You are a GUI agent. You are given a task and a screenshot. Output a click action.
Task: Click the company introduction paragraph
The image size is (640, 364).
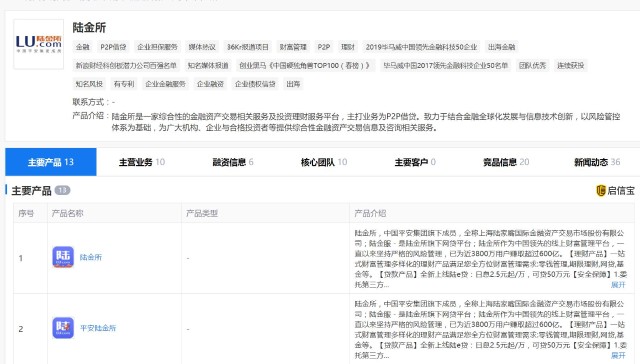[366, 122]
